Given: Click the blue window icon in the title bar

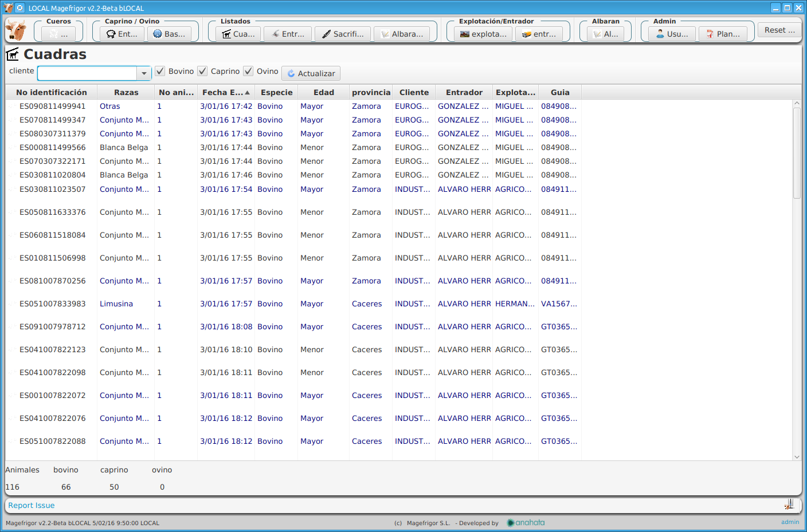Looking at the screenshot, I should (x=20, y=8).
